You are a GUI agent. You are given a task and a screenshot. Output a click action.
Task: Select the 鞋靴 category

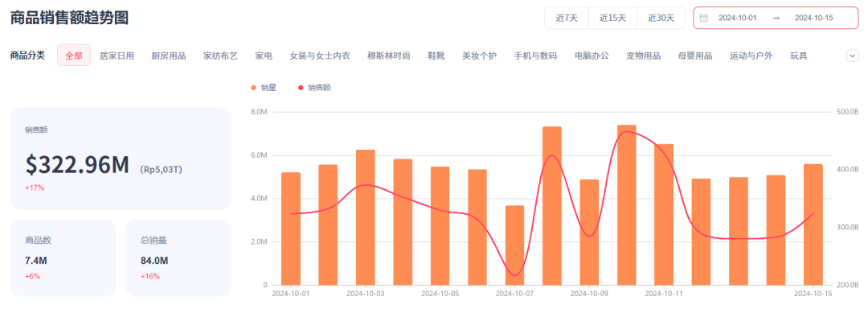[436, 56]
